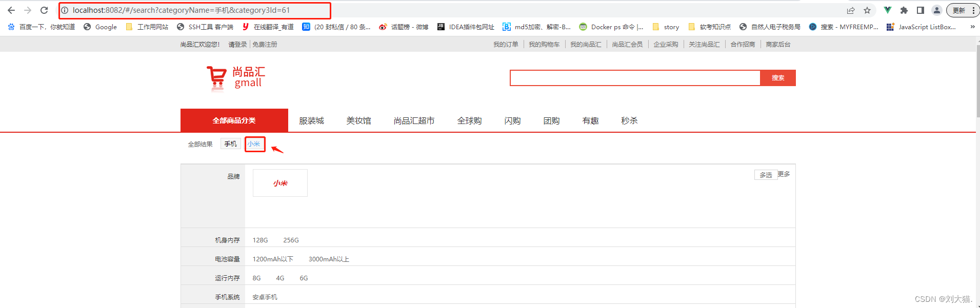Open 我的购物车 link
980x308 pixels.
click(x=544, y=45)
